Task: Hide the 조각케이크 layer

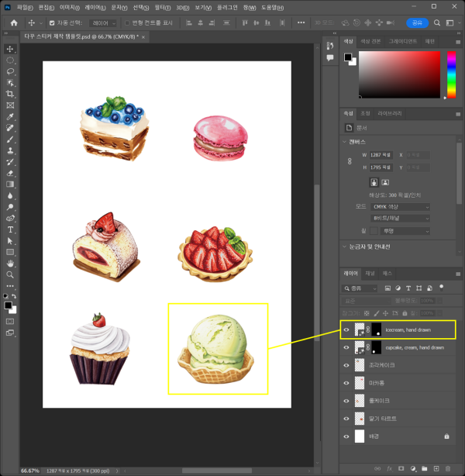Action: [346, 365]
